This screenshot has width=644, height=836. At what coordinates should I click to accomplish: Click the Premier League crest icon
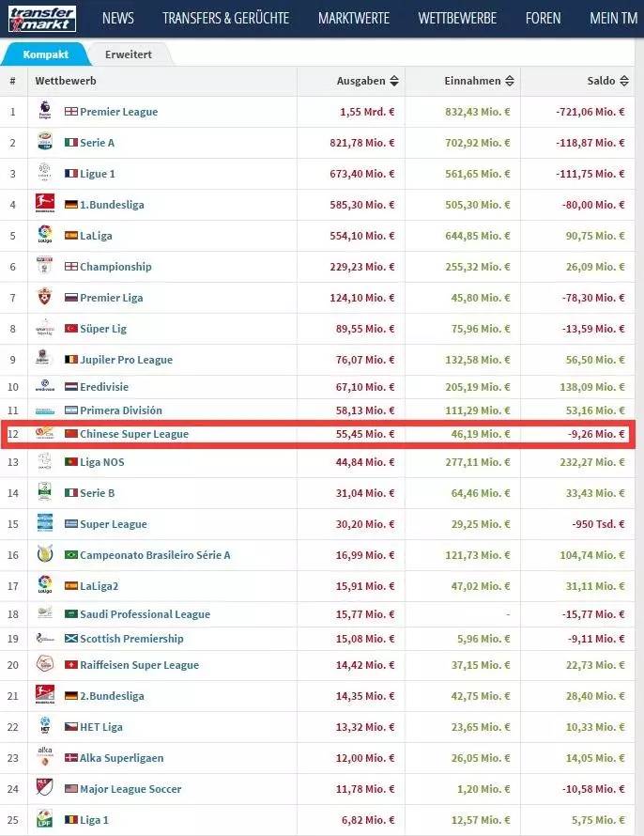44,112
